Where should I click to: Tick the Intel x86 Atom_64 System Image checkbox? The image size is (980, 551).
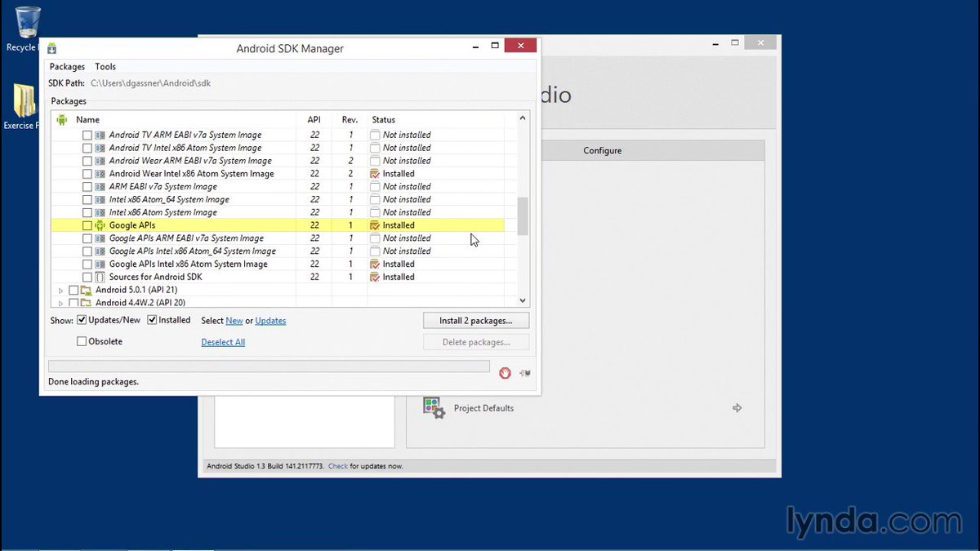point(87,199)
